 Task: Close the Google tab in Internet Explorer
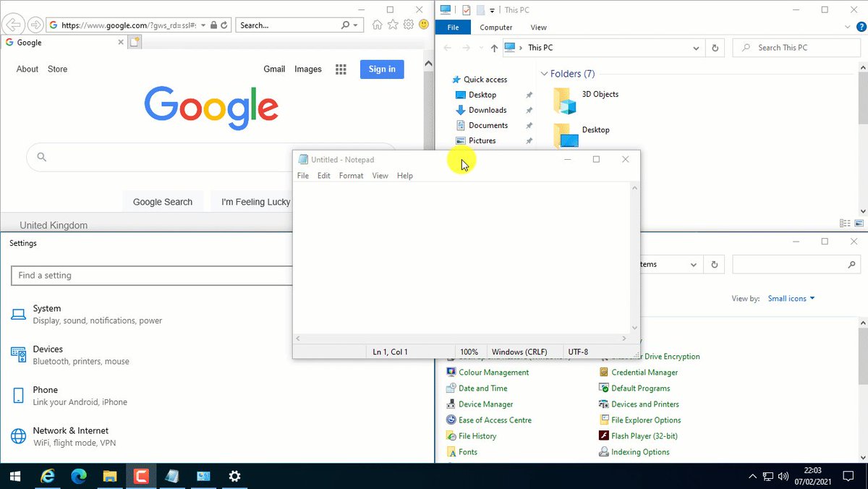tap(121, 43)
